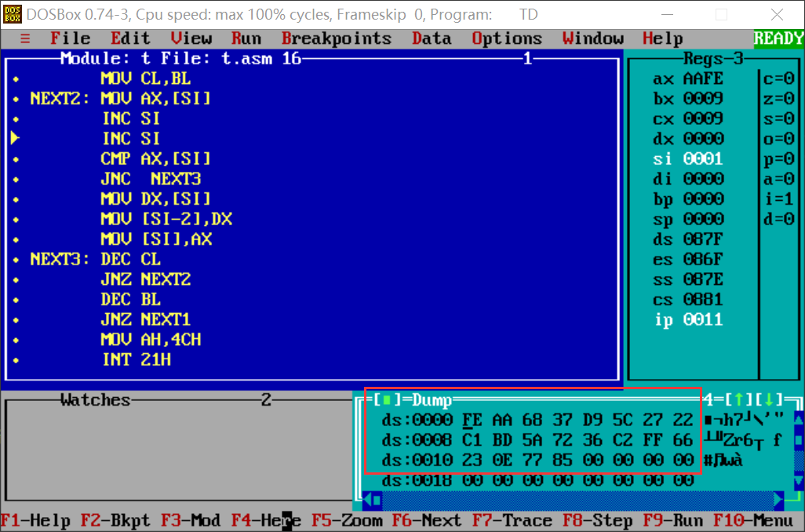This screenshot has width=805, height=532.
Task: Click F5-Zoom in the bottom bar
Action: coord(347,521)
